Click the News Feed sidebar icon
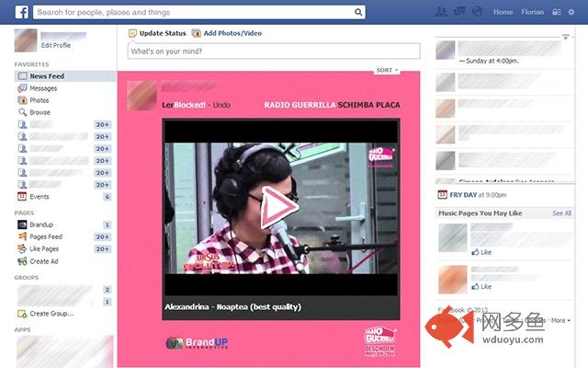 (22, 75)
